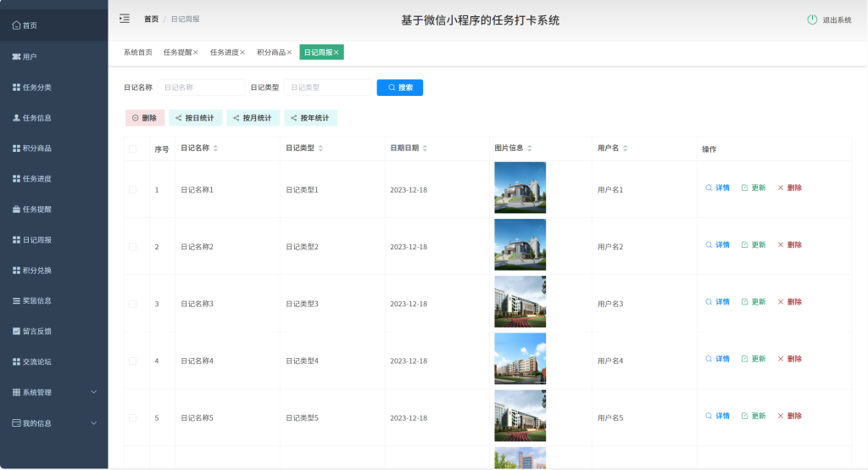868x470 pixels.
Task: Click the 交流论坛 sidebar icon
Action: (x=16, y=361)
